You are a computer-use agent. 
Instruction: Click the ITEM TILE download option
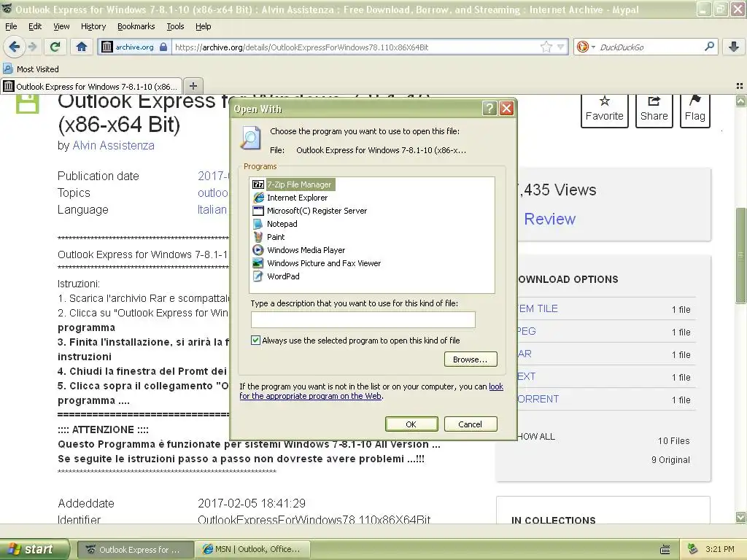click(x=538, y=308)
